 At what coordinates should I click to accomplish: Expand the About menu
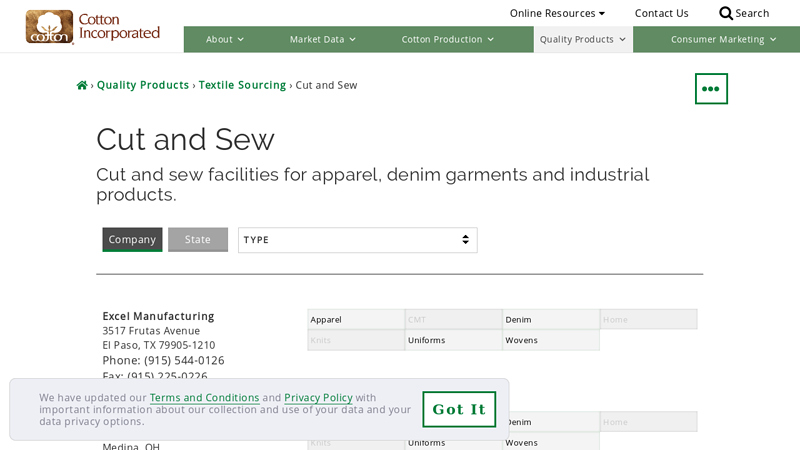click(x=224, y=39)
